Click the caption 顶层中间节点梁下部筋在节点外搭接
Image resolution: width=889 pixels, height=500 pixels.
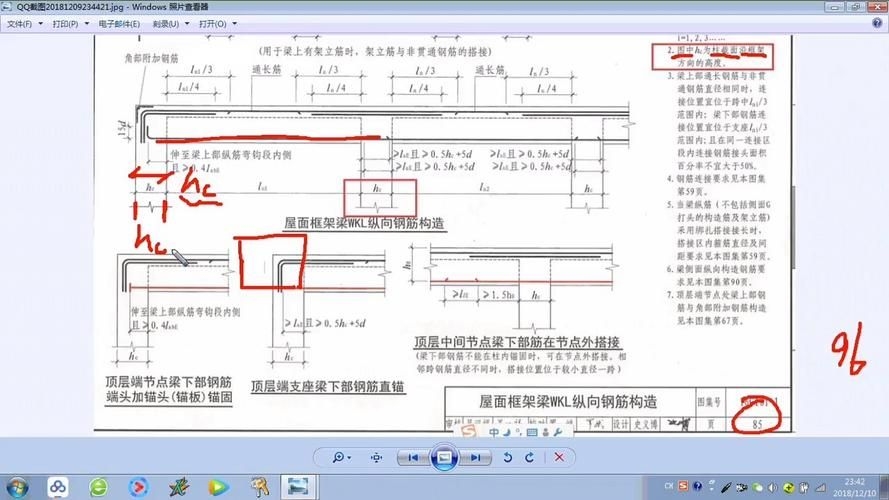(517, 342)
